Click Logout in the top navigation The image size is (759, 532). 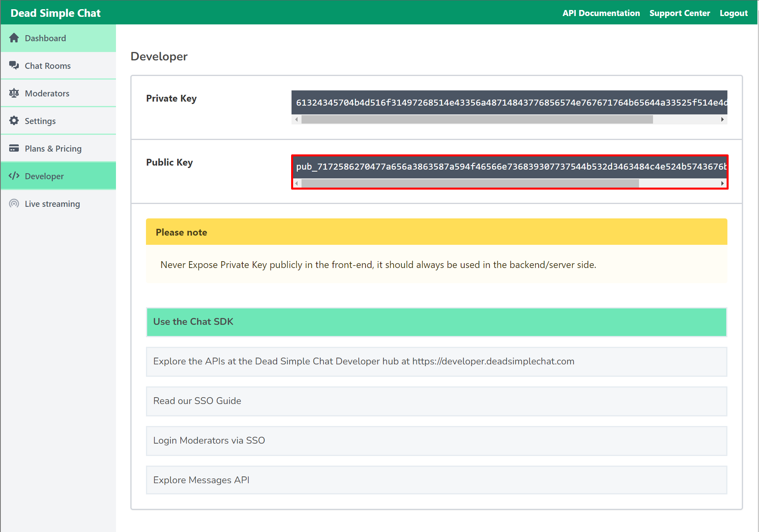click(733, 12)
